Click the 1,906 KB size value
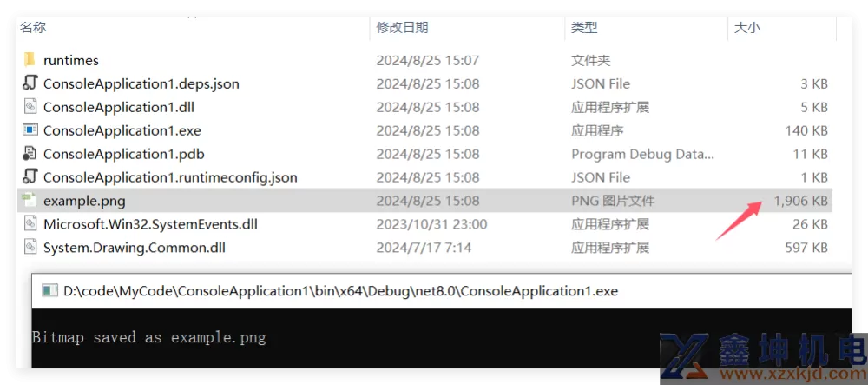The height and width of the screenshot is (385, 868). click(800, 201)
